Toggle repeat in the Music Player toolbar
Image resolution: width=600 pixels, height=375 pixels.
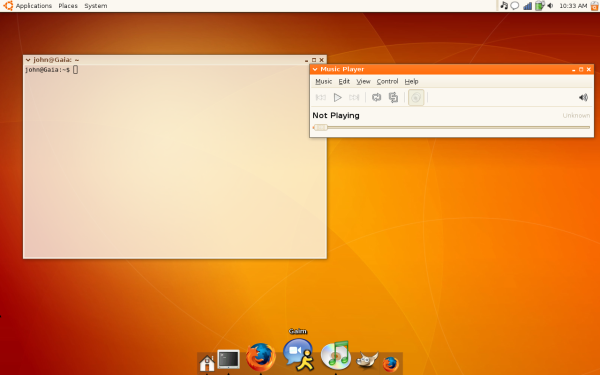click(x=377, y=98)
